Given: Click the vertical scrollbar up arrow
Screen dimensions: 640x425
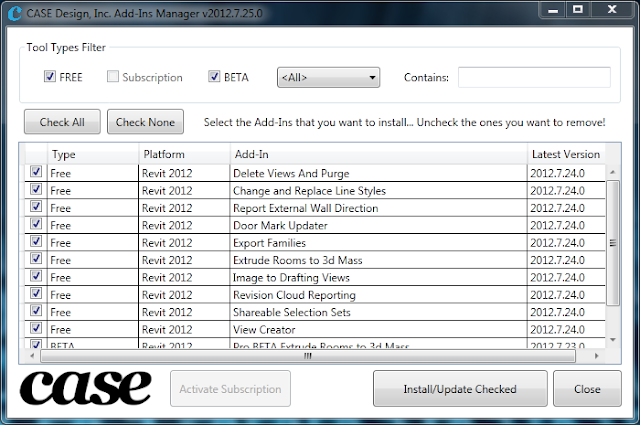Looking at the screenshot, I should 612,172.
